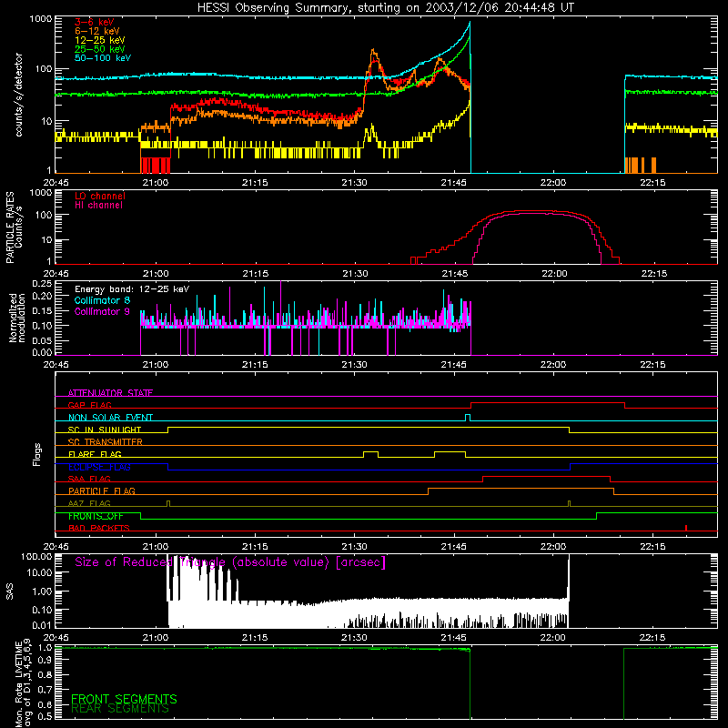Click the FRONTS_OFF flag label
Viewport: 728px width, 728px height.
(x=96, y=516)
